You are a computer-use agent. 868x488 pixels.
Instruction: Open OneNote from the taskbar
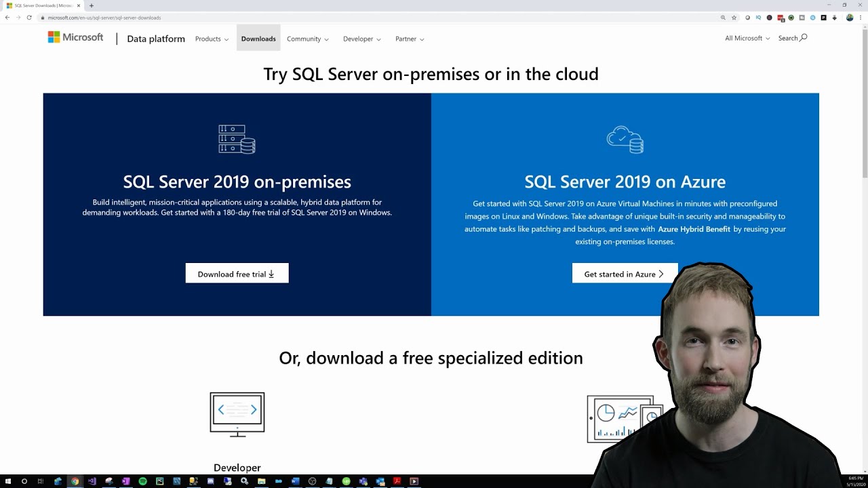point(125,481)
